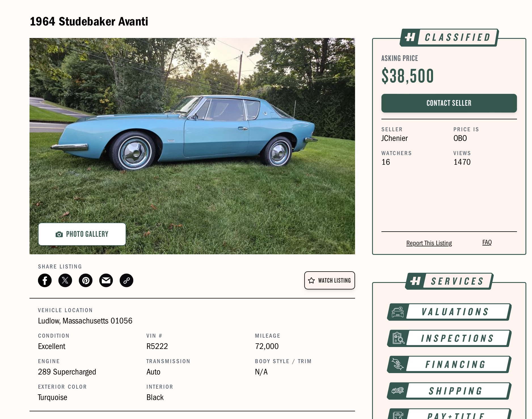Click the seller name JChenier
The image size is (532, 419).
[x=394, y=138]
